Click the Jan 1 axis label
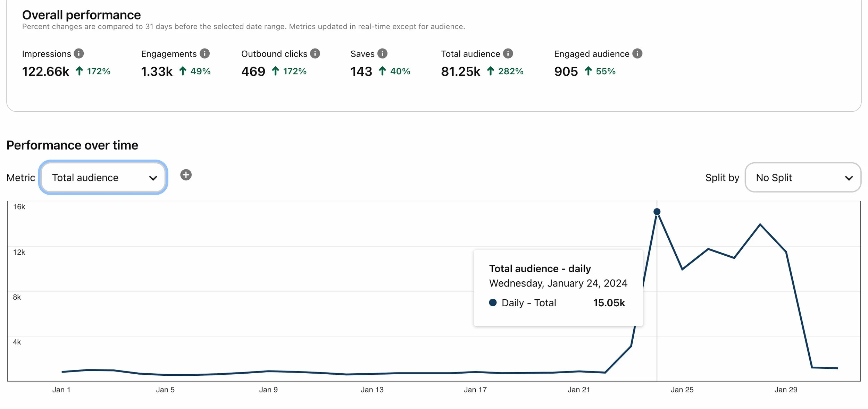 pyautogui.click(x=61, y=390)
